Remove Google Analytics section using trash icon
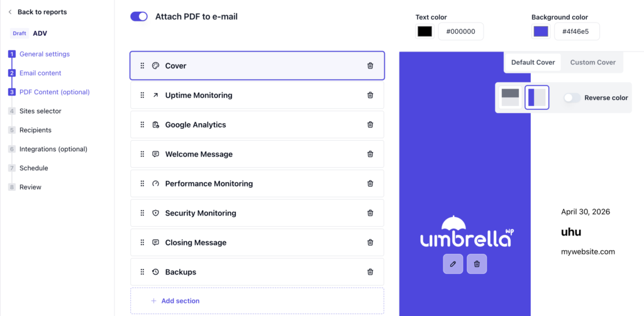Viewport: 644px width, 316px height. pos(370,125)
